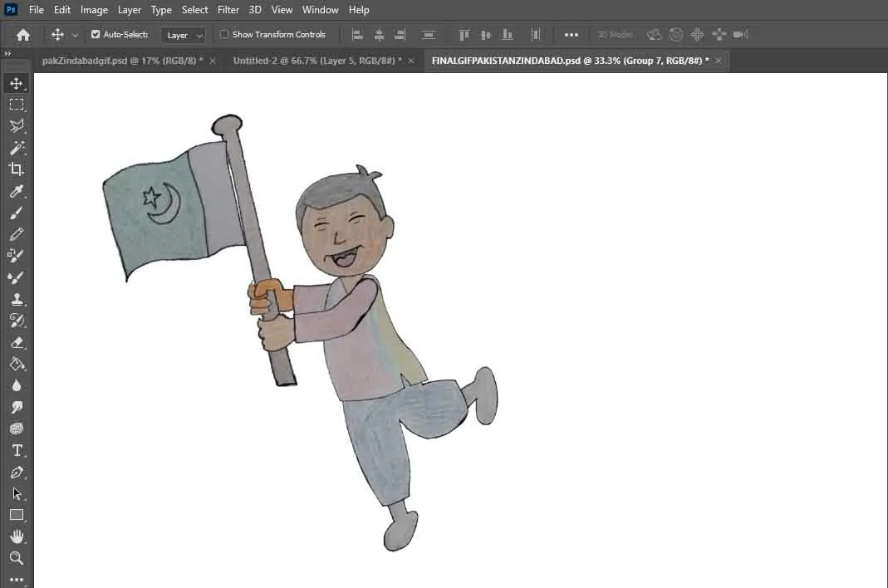This screenshot has height=588, width=888.
Task: Select the Clone Stamp tool
Action: [16, 299]
